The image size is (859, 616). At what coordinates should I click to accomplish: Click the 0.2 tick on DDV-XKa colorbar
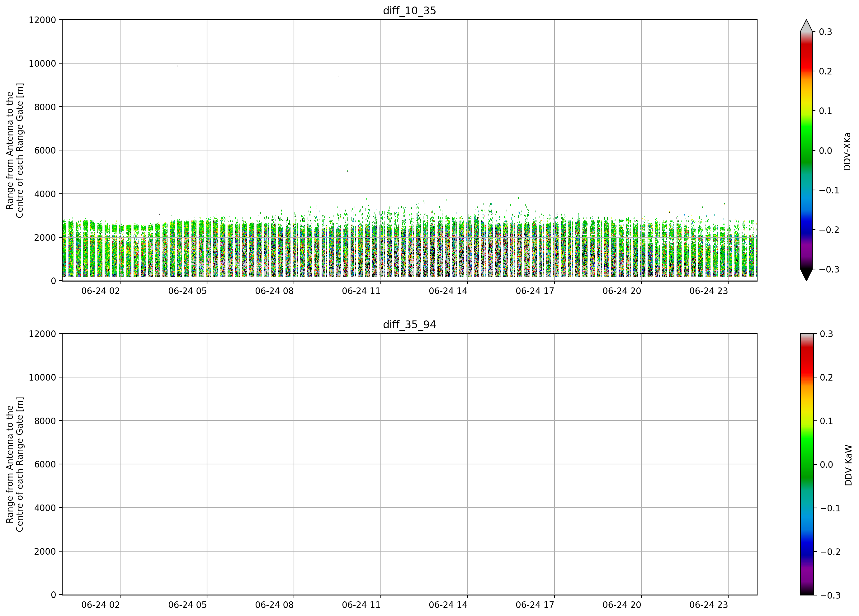coord(825,71)
